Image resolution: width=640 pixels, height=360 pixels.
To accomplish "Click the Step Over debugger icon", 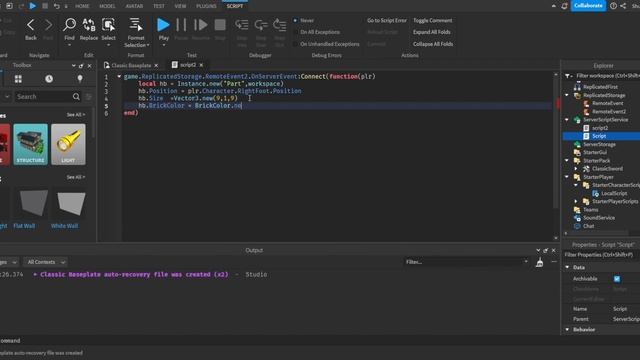I will [x=261, y=25].
